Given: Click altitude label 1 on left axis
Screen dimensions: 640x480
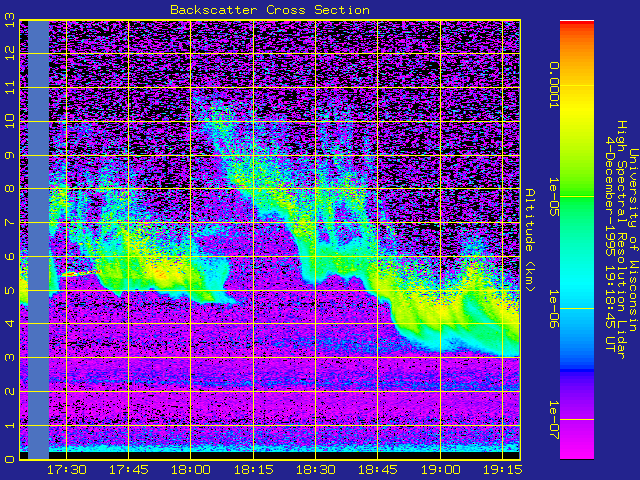Looking at the screenshot, I should tap(10, 425).
